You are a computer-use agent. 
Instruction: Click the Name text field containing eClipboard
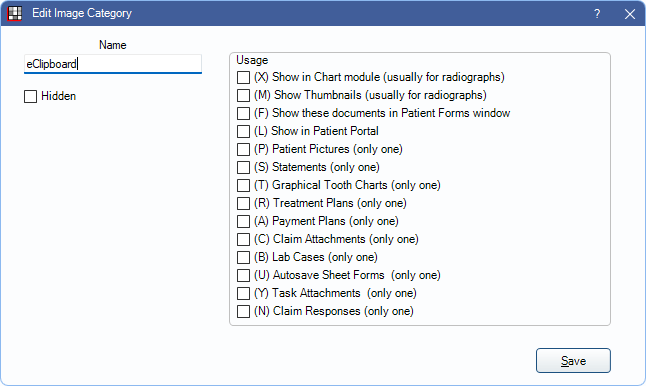pos(113,64)
